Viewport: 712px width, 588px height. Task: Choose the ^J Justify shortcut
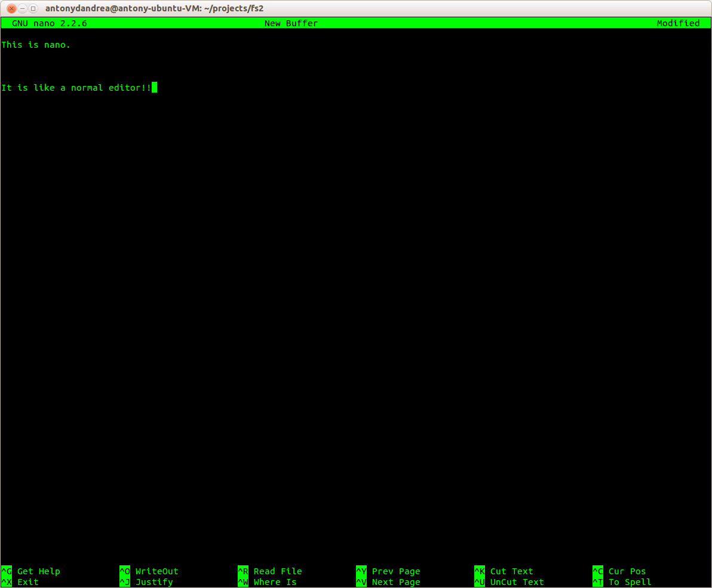tap(147, 582)
